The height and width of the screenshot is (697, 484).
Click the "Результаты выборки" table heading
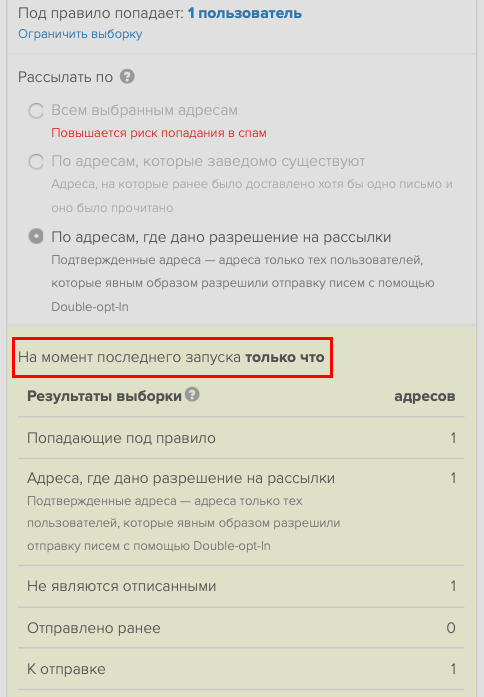point(104,396)
